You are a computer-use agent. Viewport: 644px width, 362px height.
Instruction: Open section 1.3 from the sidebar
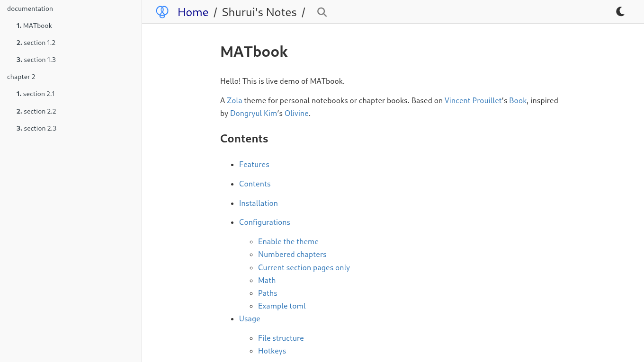click(40, 60)
